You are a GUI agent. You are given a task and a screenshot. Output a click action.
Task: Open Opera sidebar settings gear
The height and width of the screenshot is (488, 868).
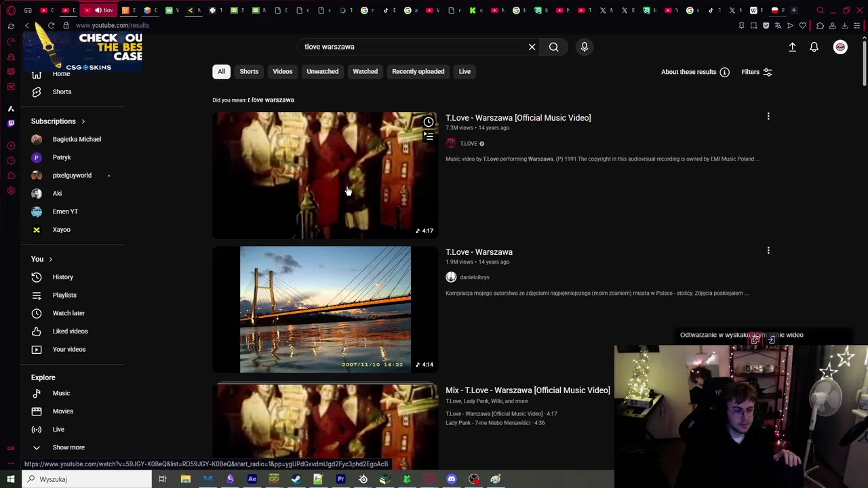coord(11,190)
